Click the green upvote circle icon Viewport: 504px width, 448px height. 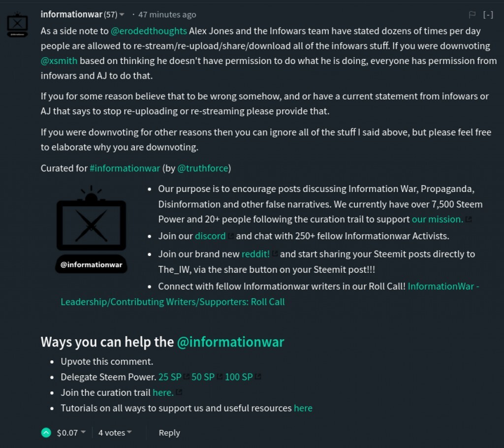tap(46, 433)
